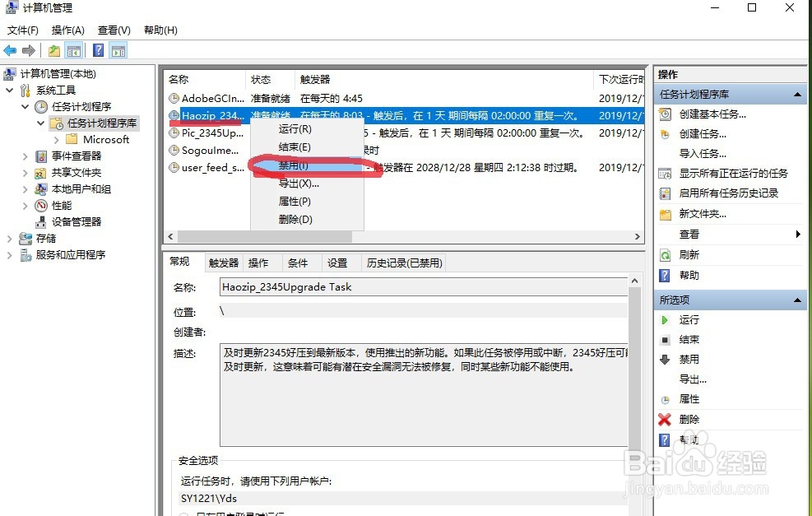
Task: Choose 导出(X)... in the context menu
Action: tap(307, 184)
